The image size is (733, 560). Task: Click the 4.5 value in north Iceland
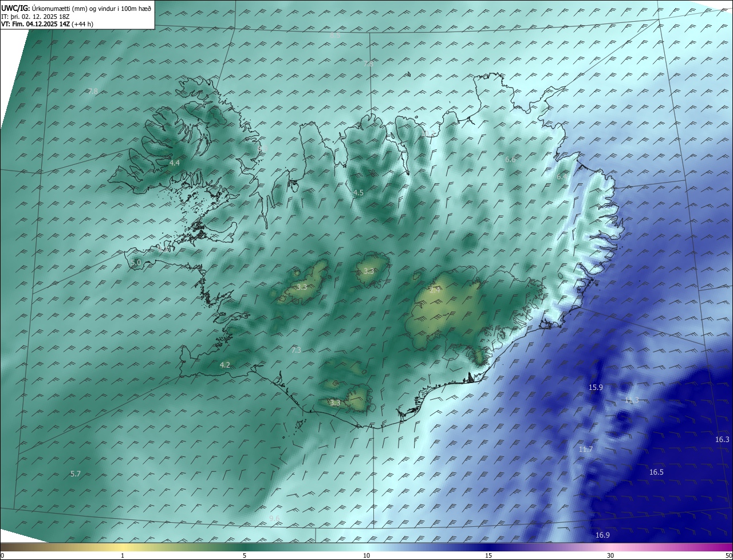click(x=358, y=193)
